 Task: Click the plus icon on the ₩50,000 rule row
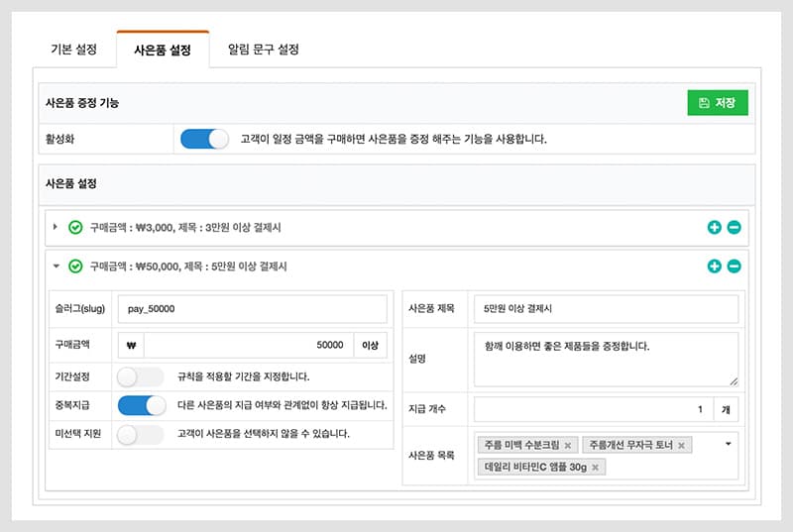pyautogui.click(x=714, y=266)
